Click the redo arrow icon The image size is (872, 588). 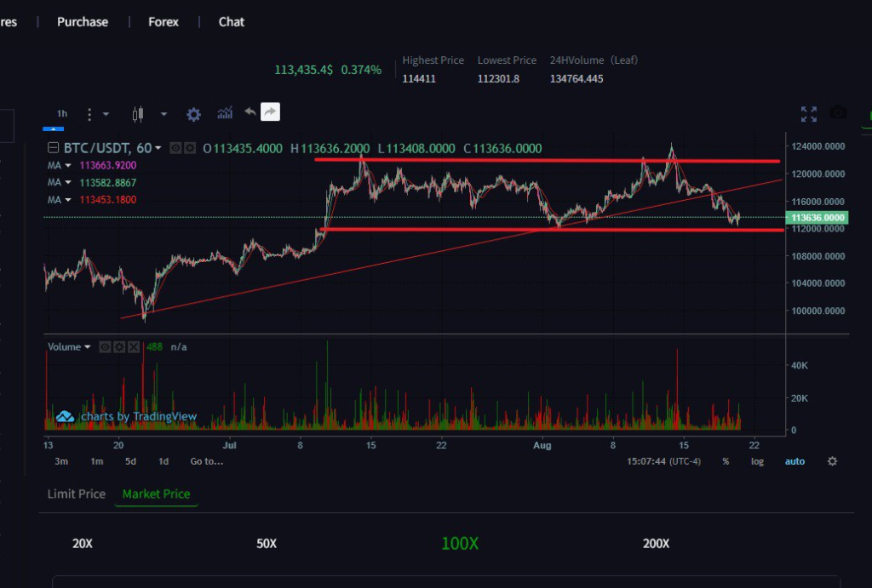coord(270,112)
